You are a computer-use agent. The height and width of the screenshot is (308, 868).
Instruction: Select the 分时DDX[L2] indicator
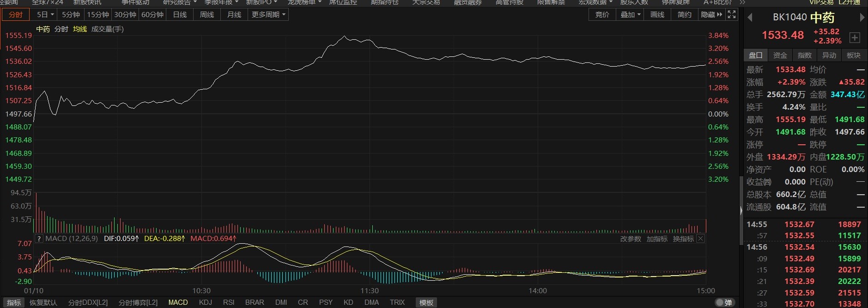click(x=88, y=302)
